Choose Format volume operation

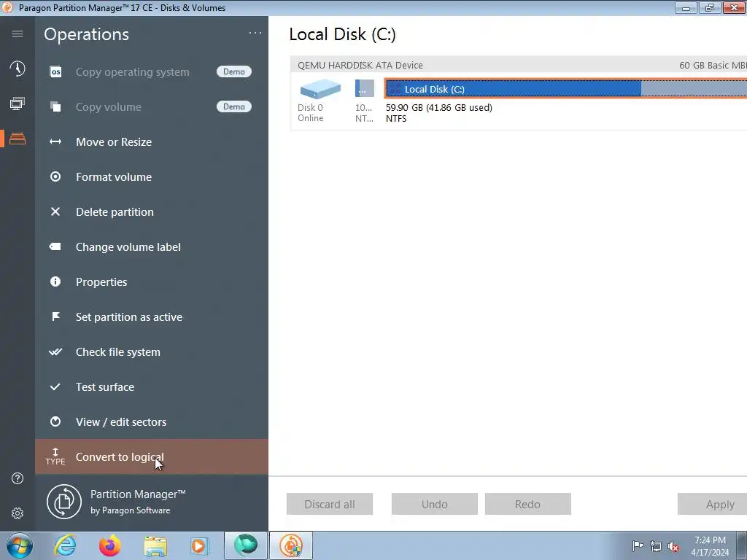152,176
